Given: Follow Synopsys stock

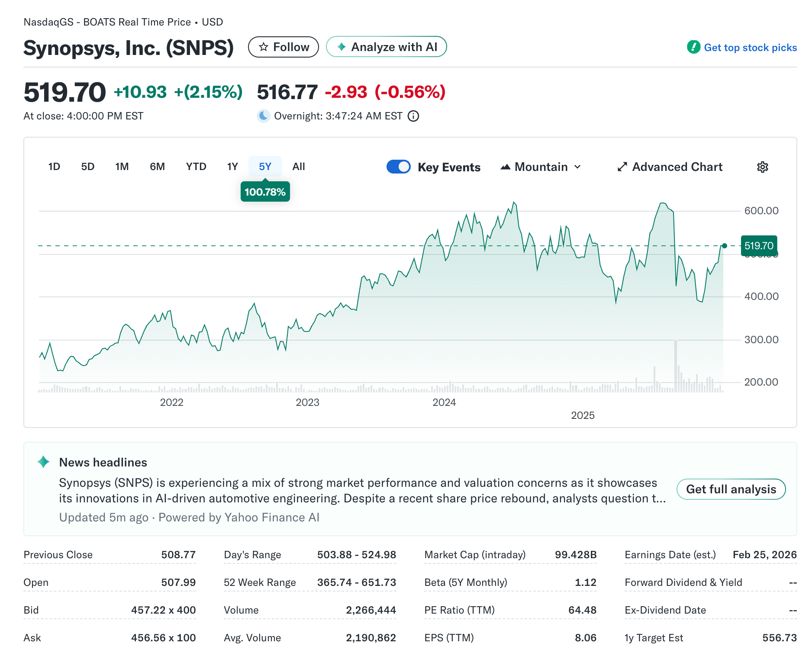Looking at the screenshot, I should (284, 47).
